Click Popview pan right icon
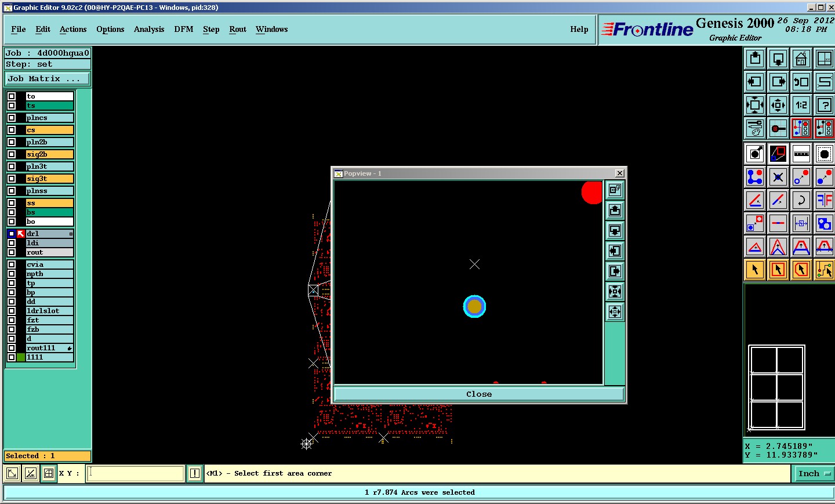This screenshot has width=835, height=504. coord(615,271)
